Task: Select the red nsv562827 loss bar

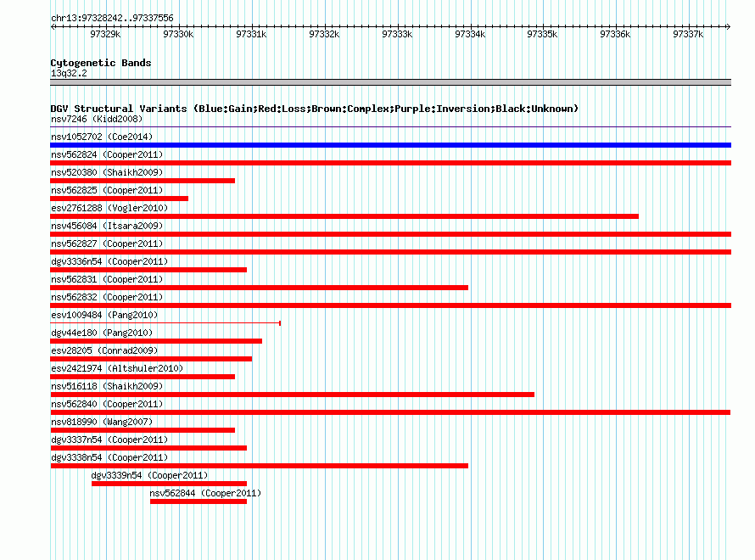Action: 390,252
